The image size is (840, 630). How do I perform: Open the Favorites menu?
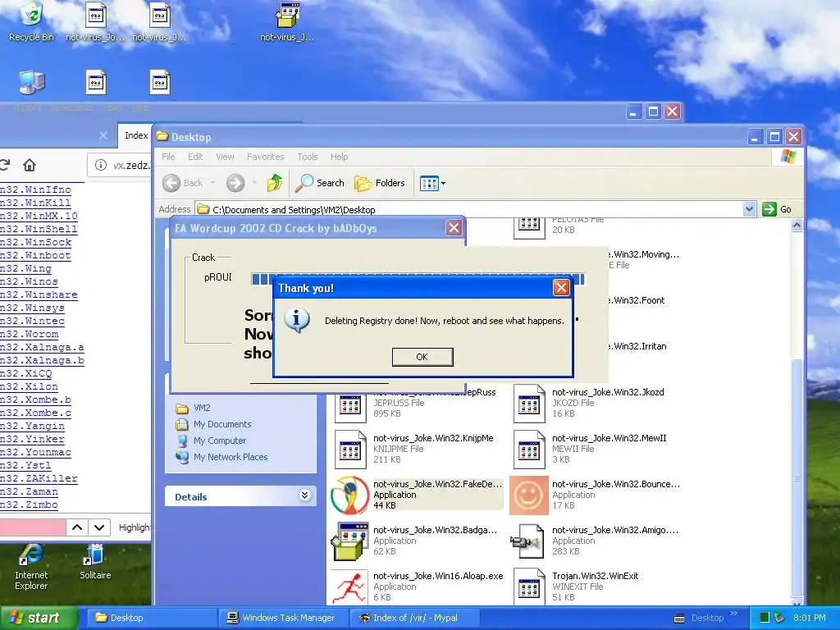(265, 157)
